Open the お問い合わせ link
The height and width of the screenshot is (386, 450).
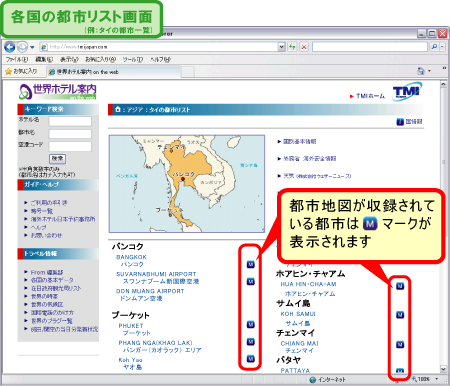coord(46,235)
